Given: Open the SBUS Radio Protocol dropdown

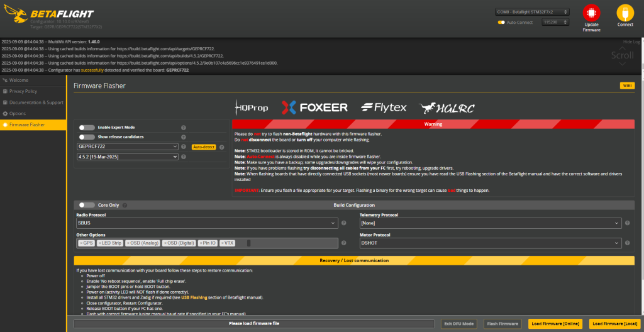Looking at the screenshot, I should pos(208,223).
